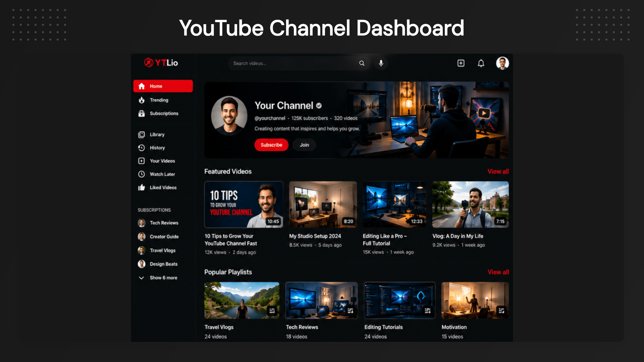The image size is (644, 362).
Task: Open the create video plus icon
Action: [x=461, y=63]
